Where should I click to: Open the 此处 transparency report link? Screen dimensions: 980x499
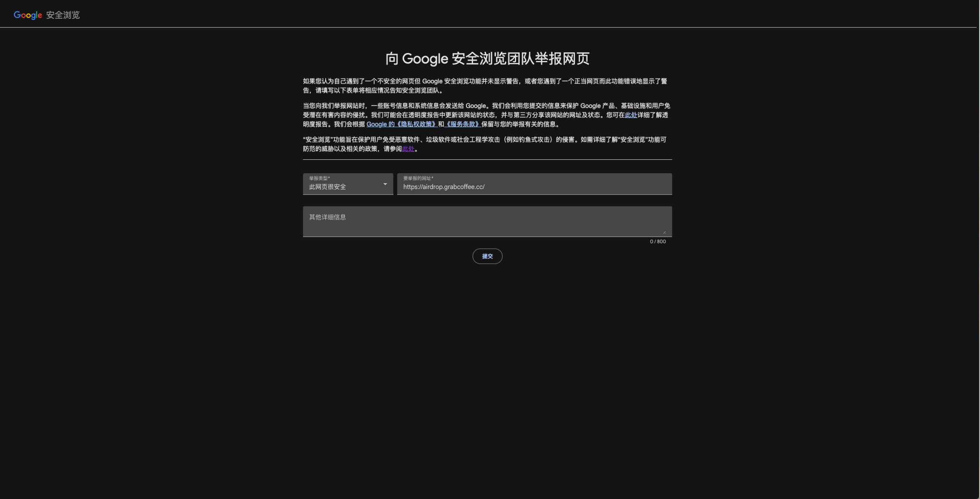click(631, 115)
